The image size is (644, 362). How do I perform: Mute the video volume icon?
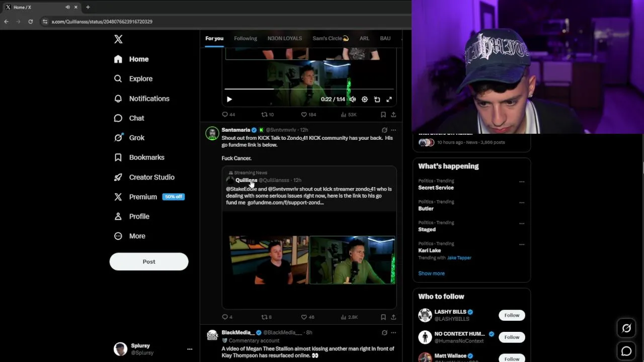click(x=352, y=100)
